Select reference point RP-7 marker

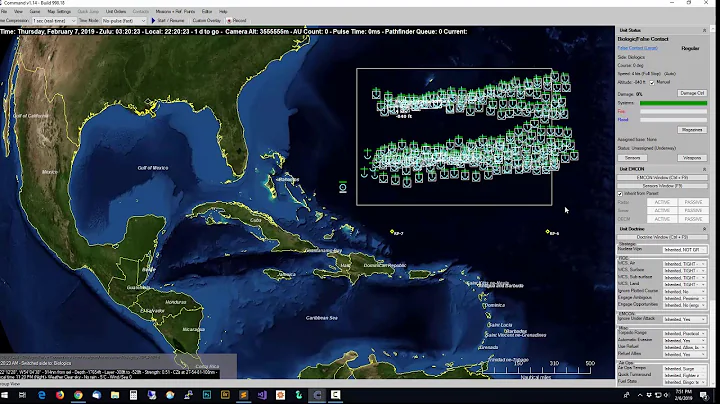pyautogui.click(x=392, y=232)
